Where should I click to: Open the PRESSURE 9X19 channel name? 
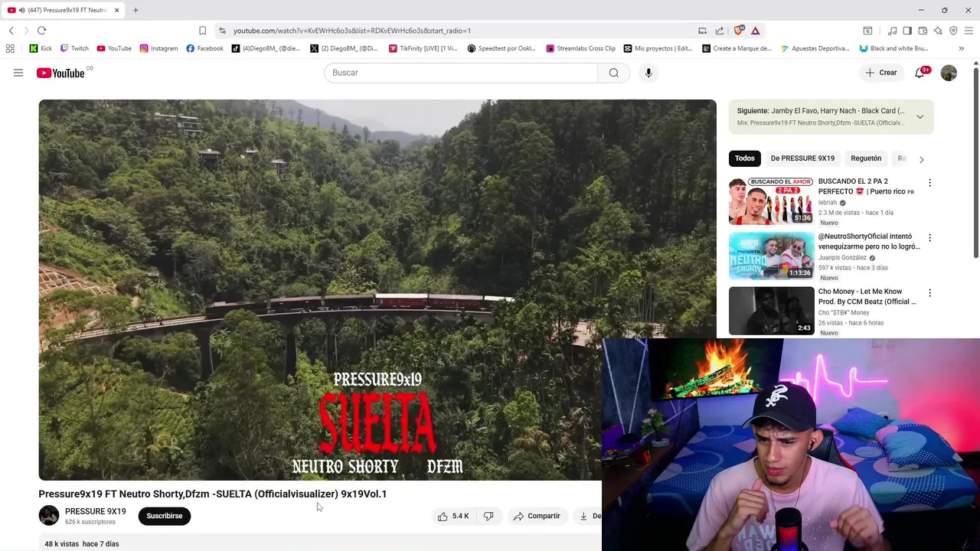click(x=95, y=511)
